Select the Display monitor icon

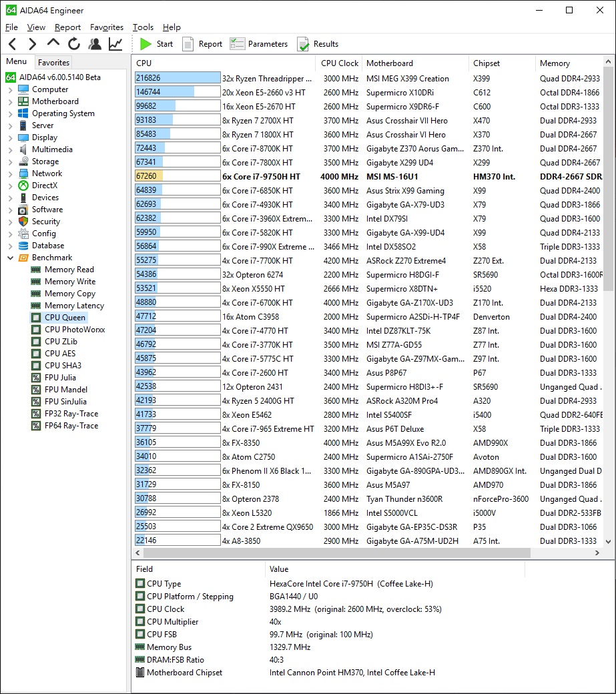click(x=23, y=137)
